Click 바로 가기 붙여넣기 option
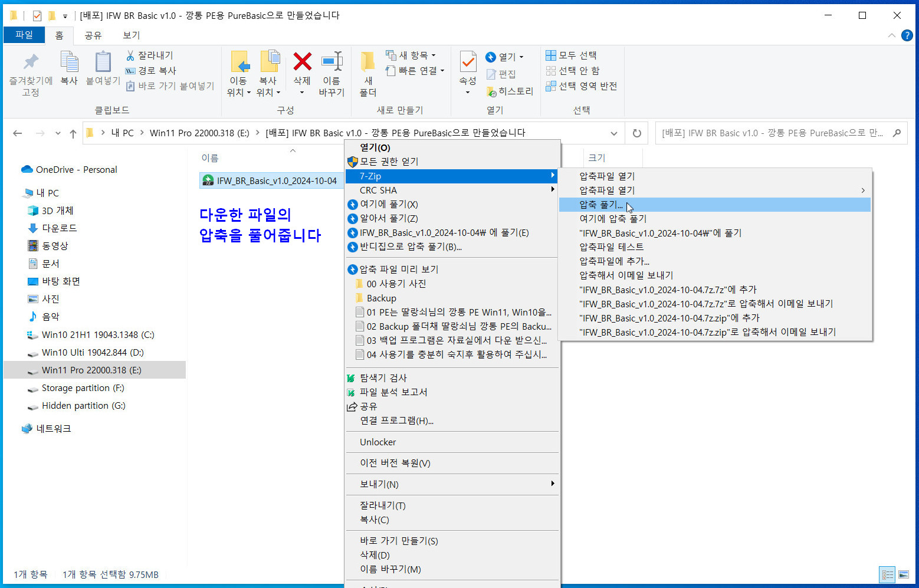Screen dimensions: 919x588 tap(170, 86)
